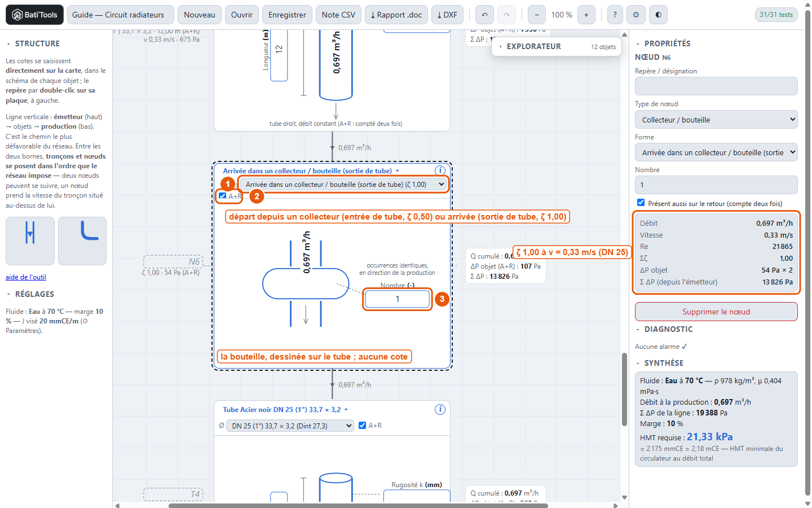Open the 'Type de nœud' dropdown
The image size is (812, 508).
point(716,120)
